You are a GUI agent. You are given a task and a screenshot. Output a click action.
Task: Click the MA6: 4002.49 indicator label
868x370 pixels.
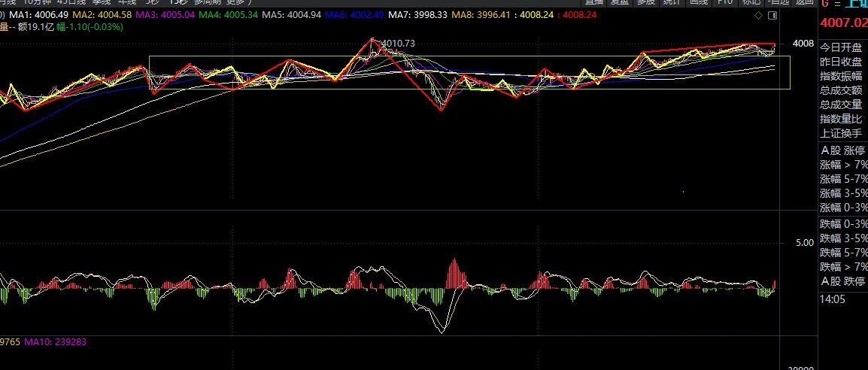tap(354, 15)
